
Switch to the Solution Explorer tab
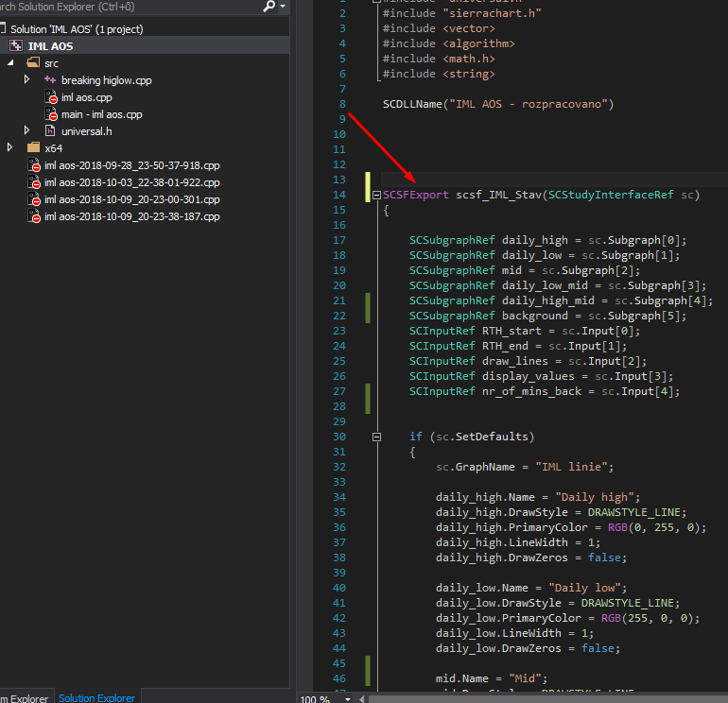click(x=96, y=697)
